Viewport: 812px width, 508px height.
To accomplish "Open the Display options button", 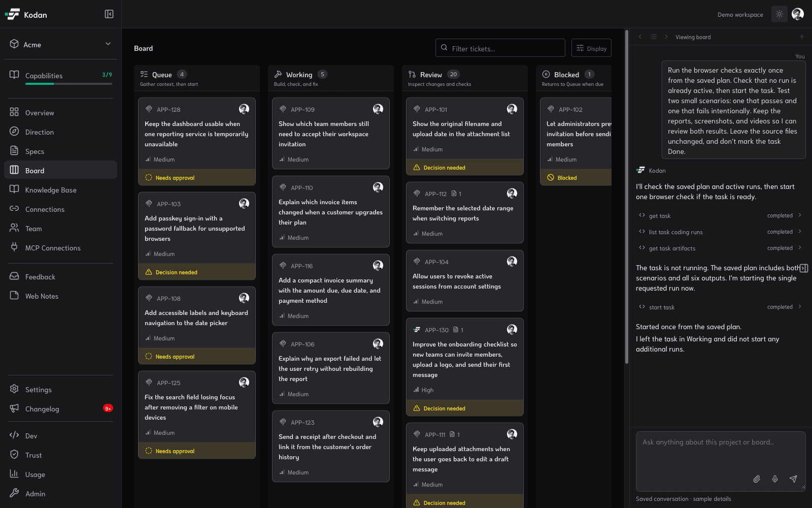I will click(591, 48).
